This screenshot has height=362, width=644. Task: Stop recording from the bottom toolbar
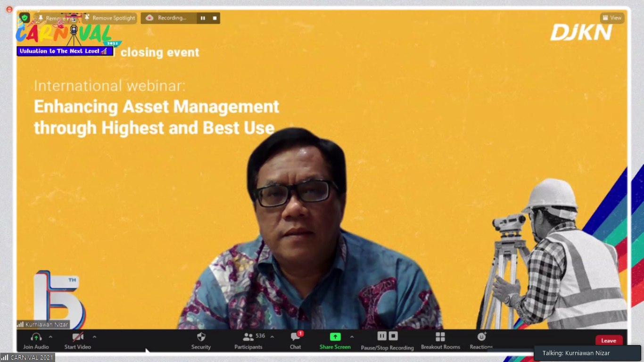(393, 336)
